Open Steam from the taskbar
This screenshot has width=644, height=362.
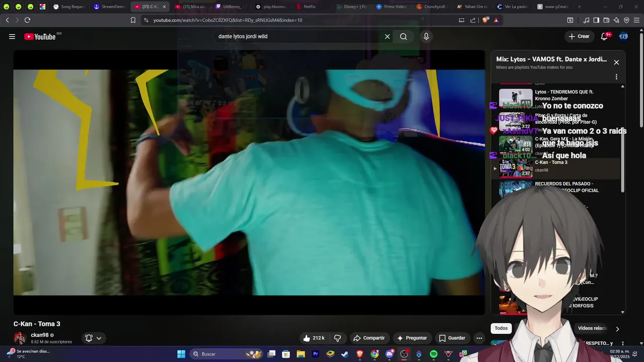(345, 354)
